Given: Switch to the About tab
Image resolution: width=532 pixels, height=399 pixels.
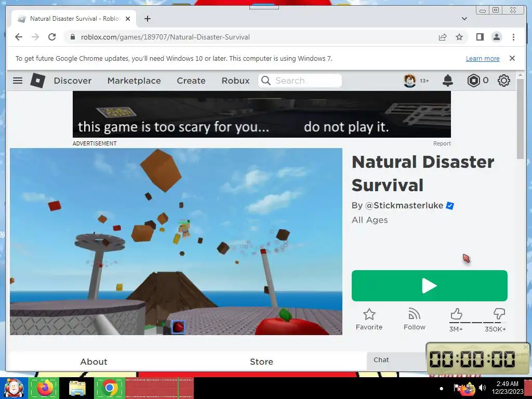Looking at the screenshot, I should click(94, 362).
